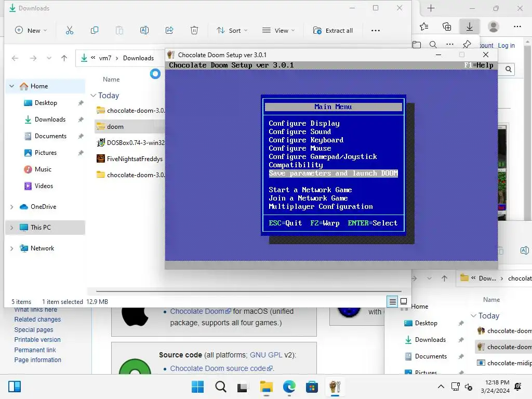Click the Rename icon in Explorer toolbar
532x399 pixels.
coord(144,31)
